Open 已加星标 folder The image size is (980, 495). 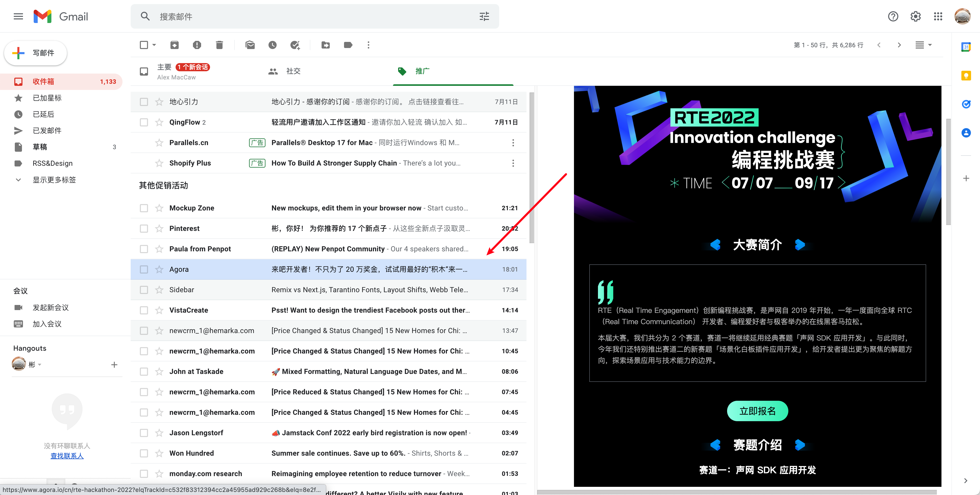pyautogui.click(x=61, y=98)
